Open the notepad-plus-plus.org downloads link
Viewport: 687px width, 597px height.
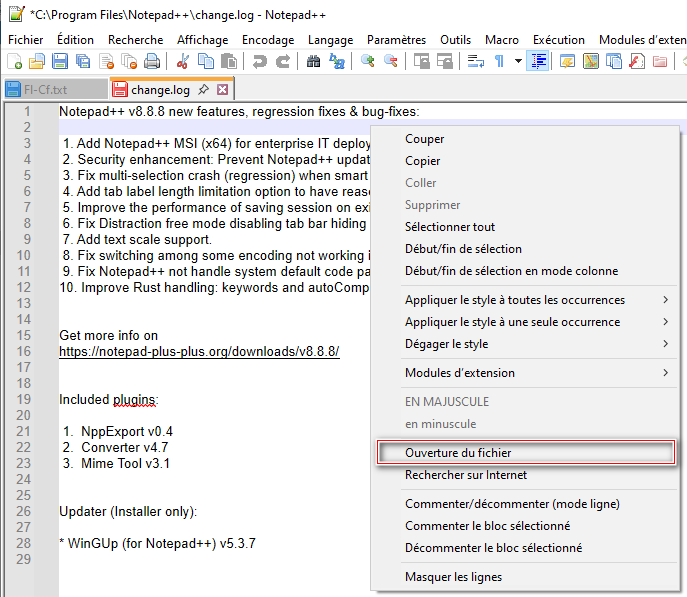pyautogui.click(x=199, y=352)
